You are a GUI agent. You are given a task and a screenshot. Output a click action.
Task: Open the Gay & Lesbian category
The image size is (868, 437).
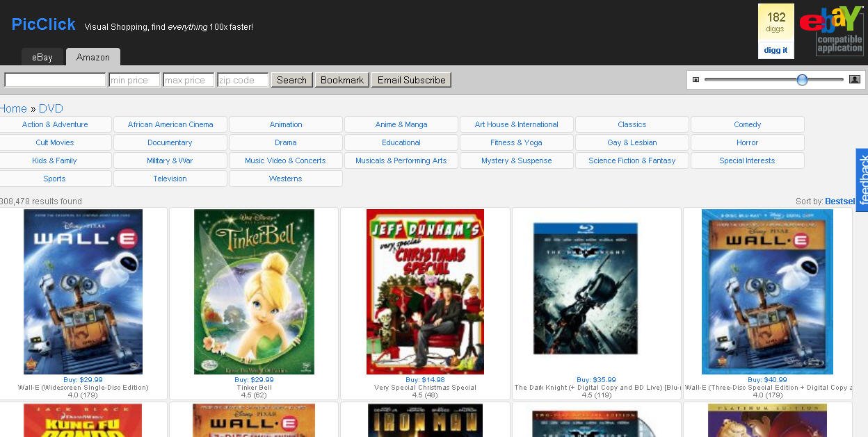click(x=632, y=142)
